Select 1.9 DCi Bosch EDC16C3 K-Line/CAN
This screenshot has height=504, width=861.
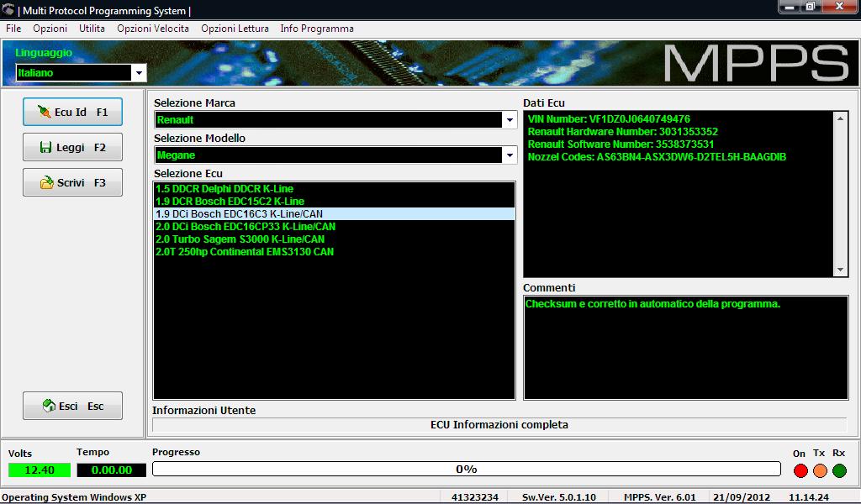coord(334,214)
